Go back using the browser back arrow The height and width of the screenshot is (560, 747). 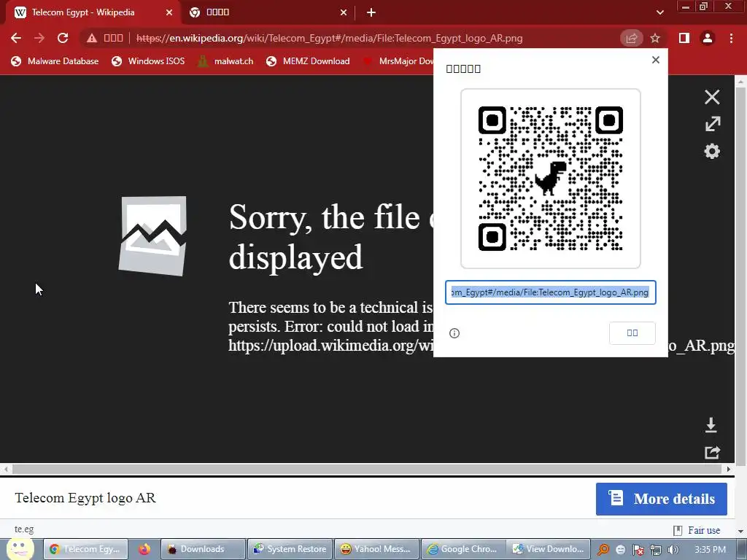pos(16,38)
